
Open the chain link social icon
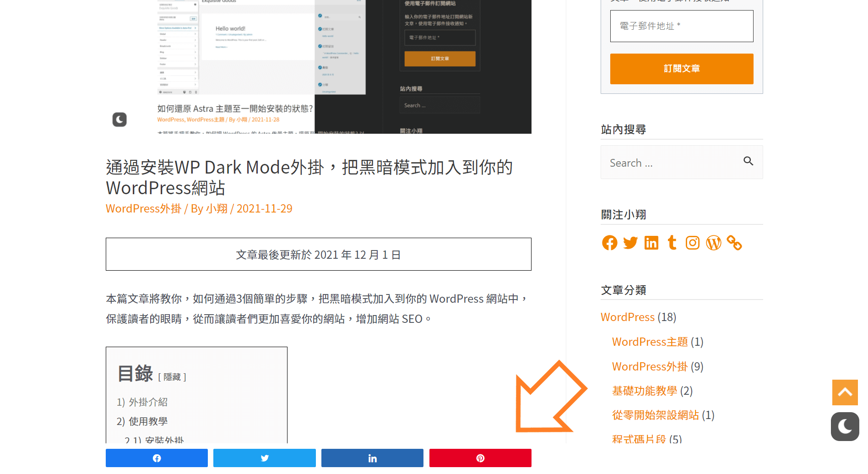pos(734,243)
